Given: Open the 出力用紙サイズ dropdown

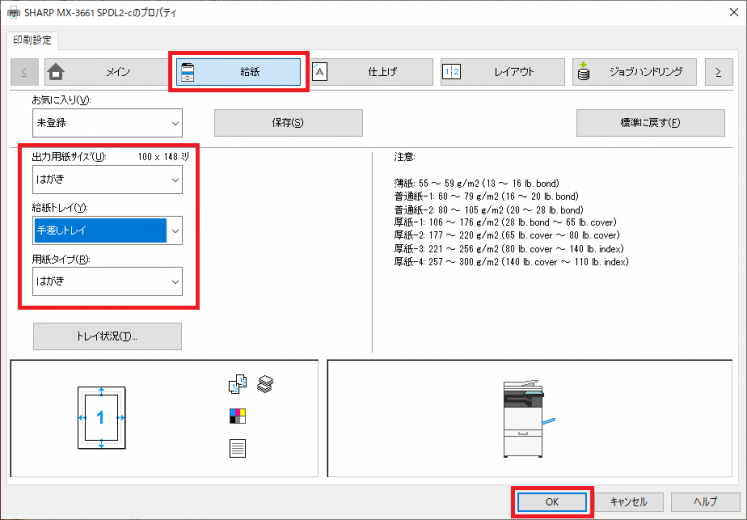Looking at the screenshot, I should [x=107, y=180].
